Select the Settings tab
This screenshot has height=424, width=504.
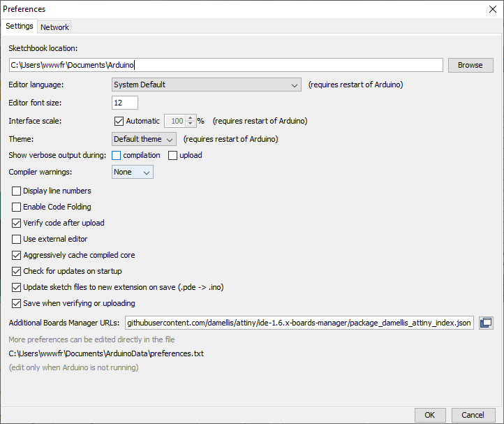click(20, 26)
